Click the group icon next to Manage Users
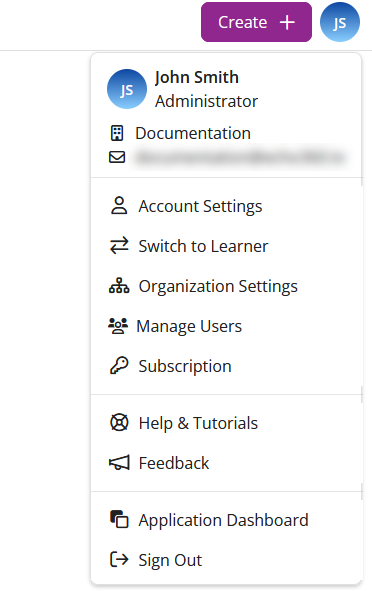Screen dimensions: 372x591 [118, 326]
